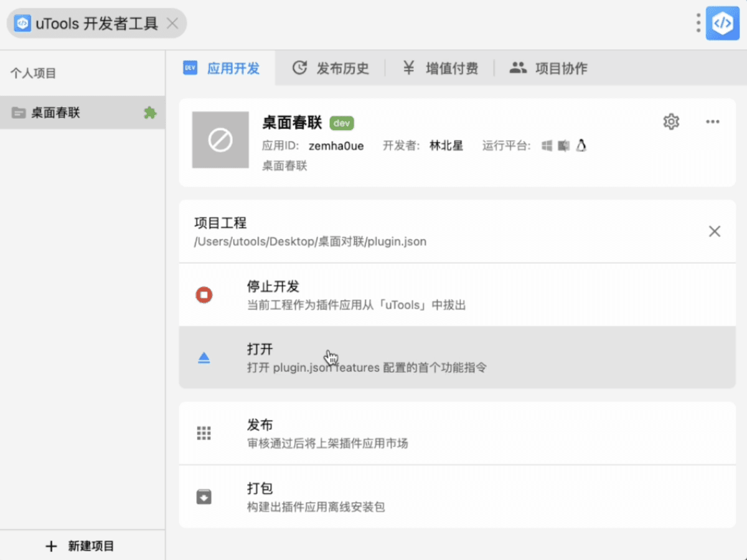Click the people icon in 项目协作 tab
The image size is (747, 560).
(518, 68)
